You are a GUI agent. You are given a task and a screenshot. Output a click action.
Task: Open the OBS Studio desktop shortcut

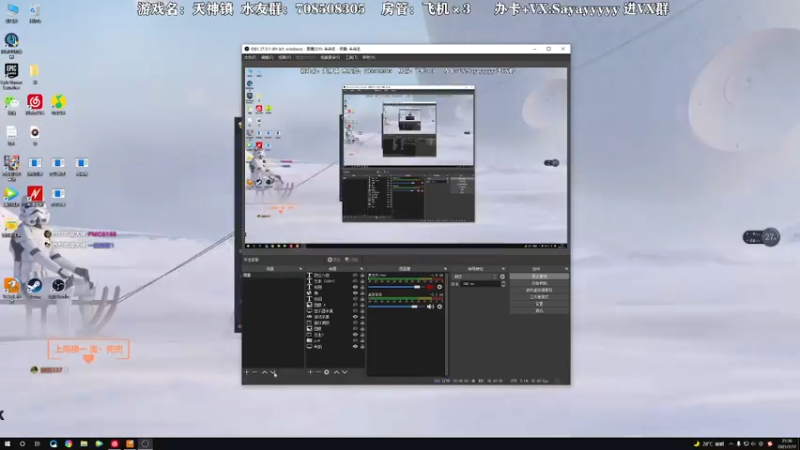58,288
